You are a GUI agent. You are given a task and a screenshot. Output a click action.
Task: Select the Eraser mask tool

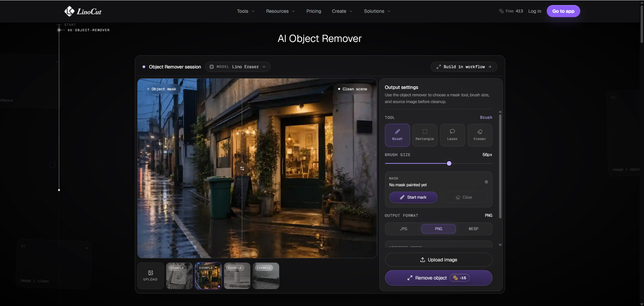click(x=480, y=135)
